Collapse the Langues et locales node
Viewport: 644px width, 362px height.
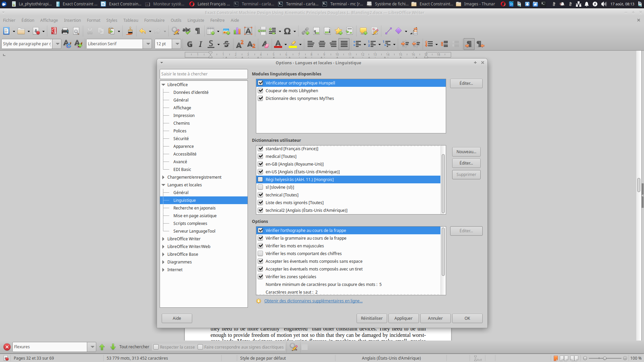pyautogui.click(x=163, y=185)
